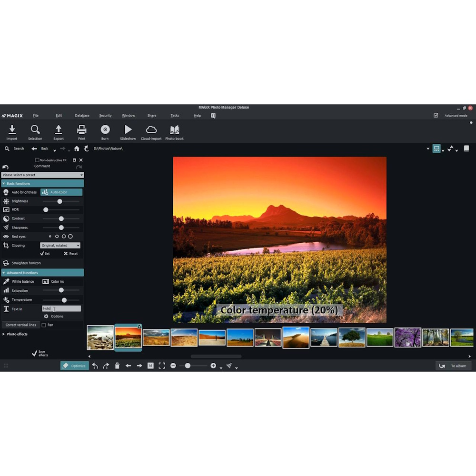Toggle the Pan checkbox
This screenshot has height=476, width=476.
43,325
